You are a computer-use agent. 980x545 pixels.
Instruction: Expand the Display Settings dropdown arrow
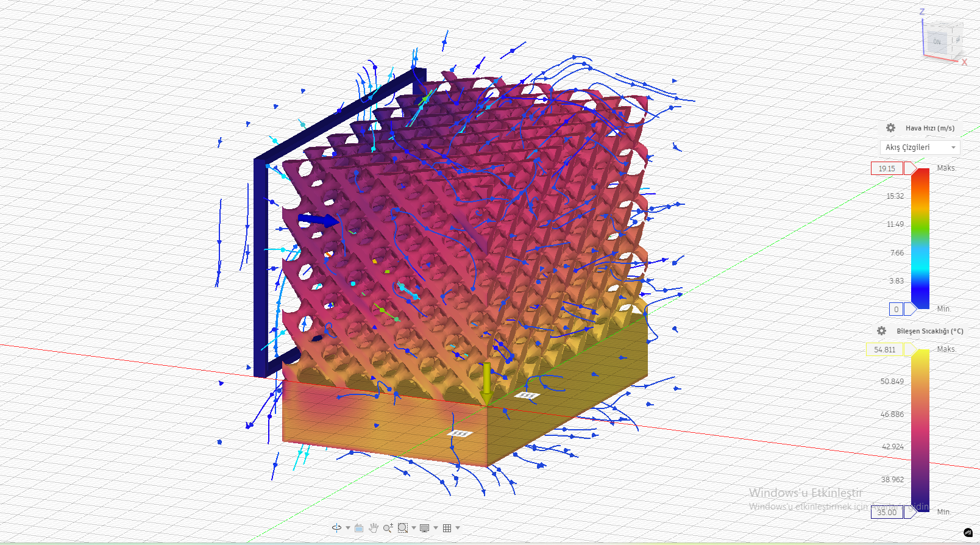[436, 528]
